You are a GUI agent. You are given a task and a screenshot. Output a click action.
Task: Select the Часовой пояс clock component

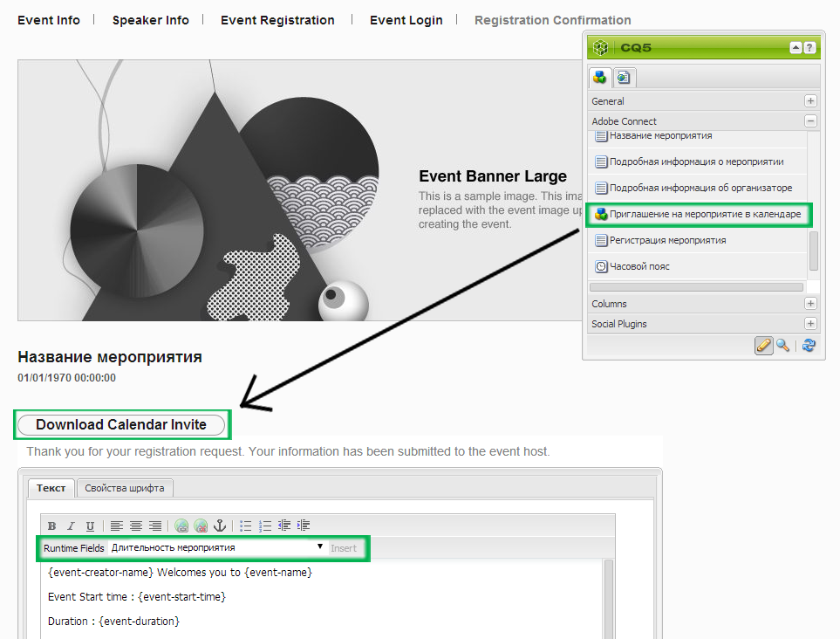coord(697,266)
